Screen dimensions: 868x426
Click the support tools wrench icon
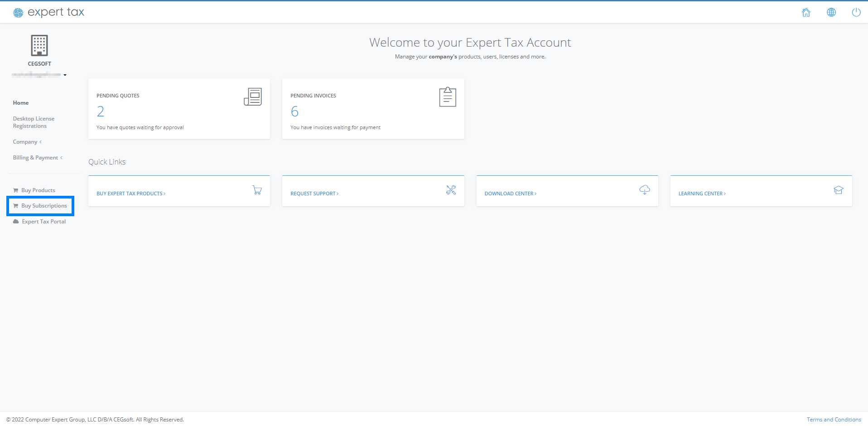click(451, 190)
